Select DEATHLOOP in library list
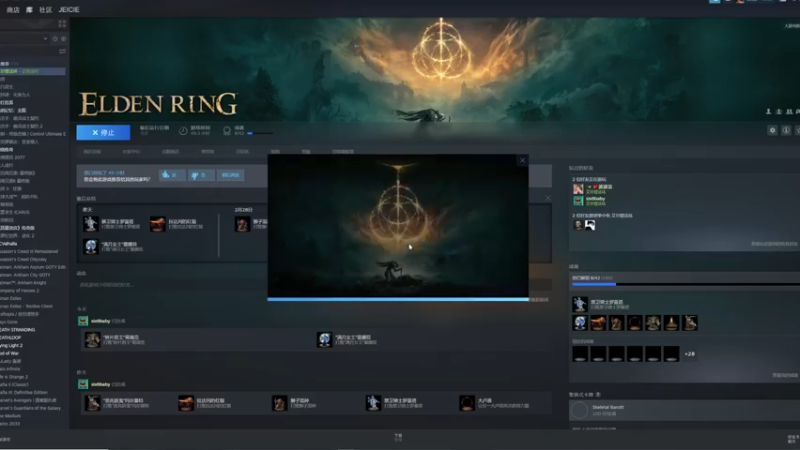The height and width of the screenshot is (450, 800). 11,338
